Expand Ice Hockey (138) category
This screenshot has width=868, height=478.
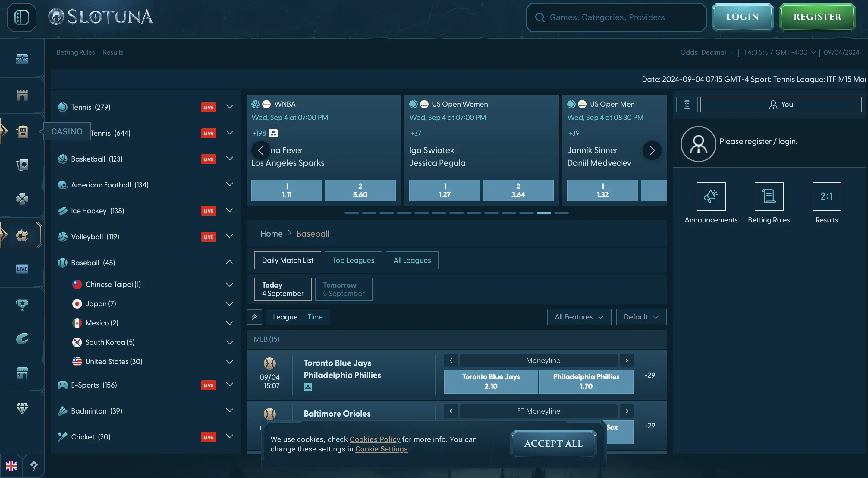coord(229,211)
